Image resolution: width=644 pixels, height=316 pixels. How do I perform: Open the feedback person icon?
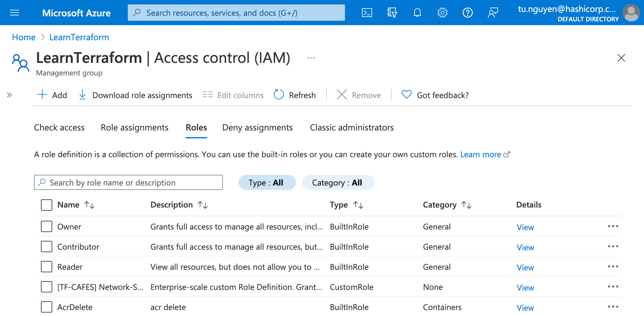coord(493,13)
